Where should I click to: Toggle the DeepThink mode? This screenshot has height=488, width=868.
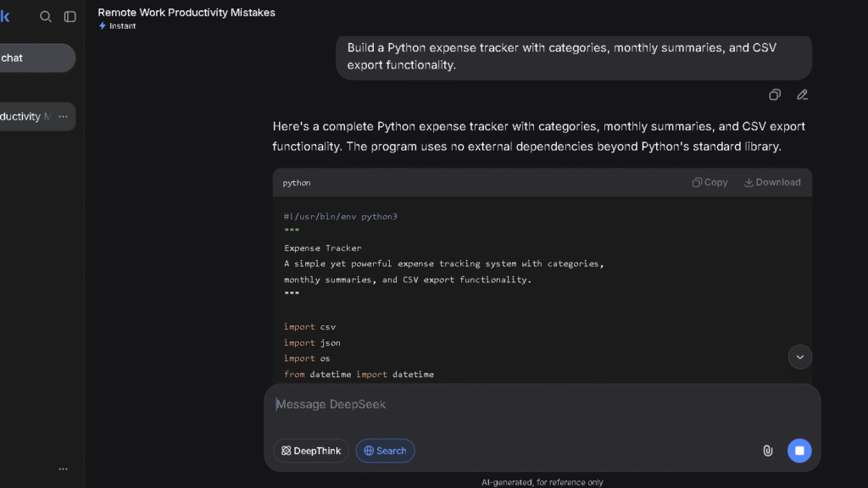pos(311,451)
